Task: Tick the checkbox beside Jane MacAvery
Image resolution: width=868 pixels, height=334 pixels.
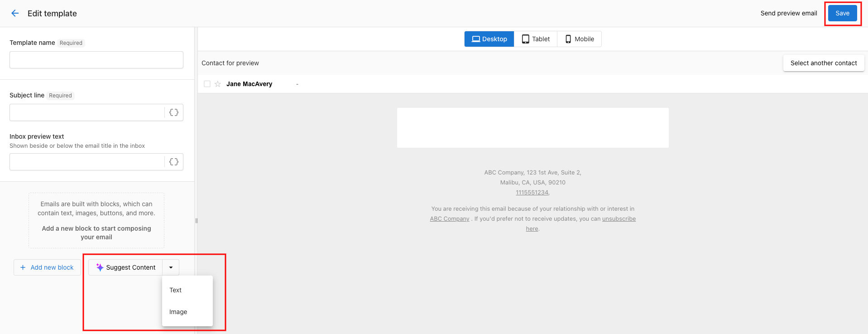Action: (x=207, y=84)
